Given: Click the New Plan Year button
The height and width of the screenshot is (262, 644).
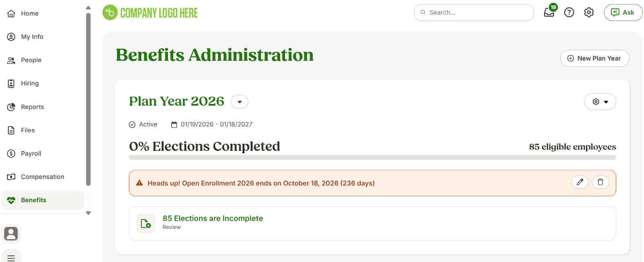Looking at the screenshot, I should tap(594, 58).
